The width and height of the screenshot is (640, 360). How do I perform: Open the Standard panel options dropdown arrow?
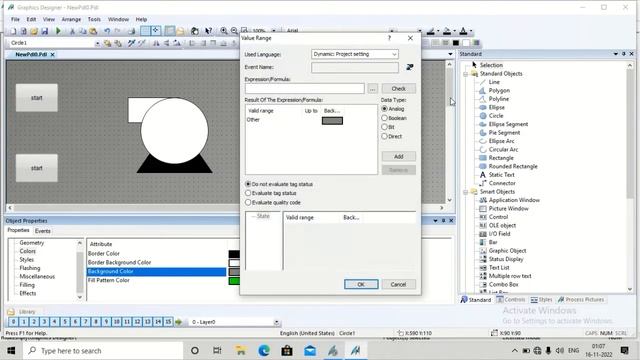pyautogui.click(x=616, y=54)
